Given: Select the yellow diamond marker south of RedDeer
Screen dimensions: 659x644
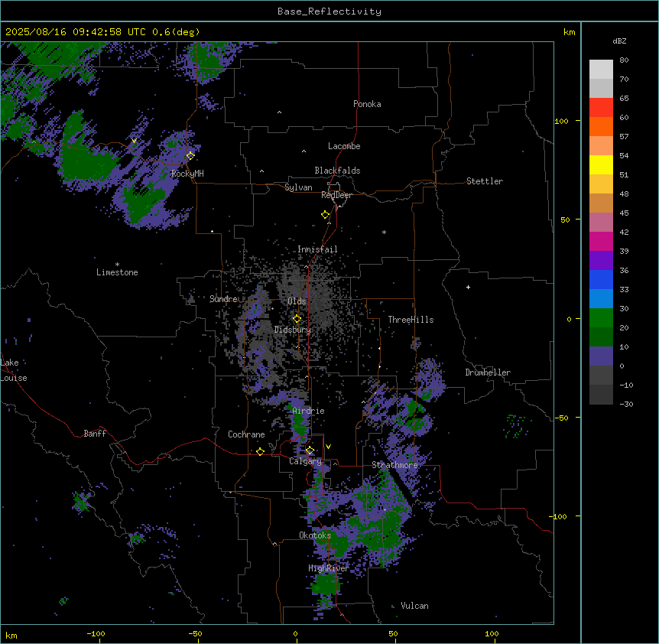Looking at the screenshot, I should tap(326, 215).
